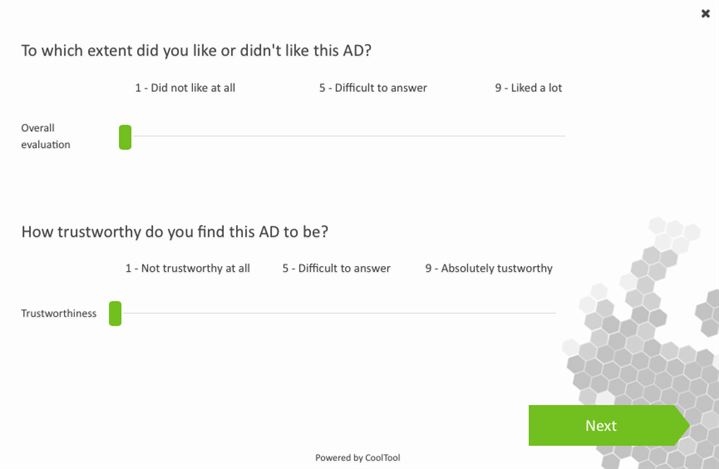Choose the '9 - Absolutely tustworthy' label
This screenshot has width=719, height=469.
click(488, 268)
